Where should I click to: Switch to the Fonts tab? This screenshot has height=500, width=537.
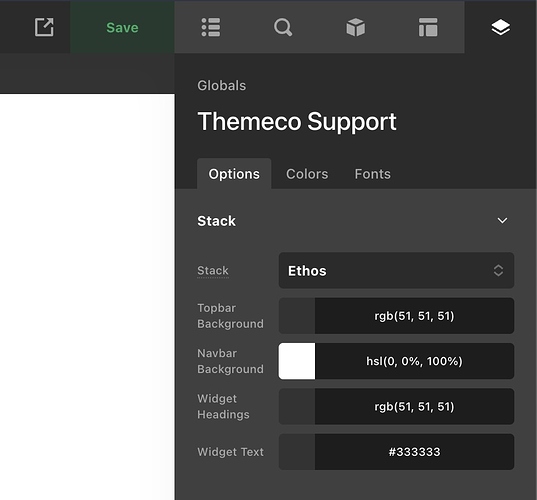click(x=373, y=174)
